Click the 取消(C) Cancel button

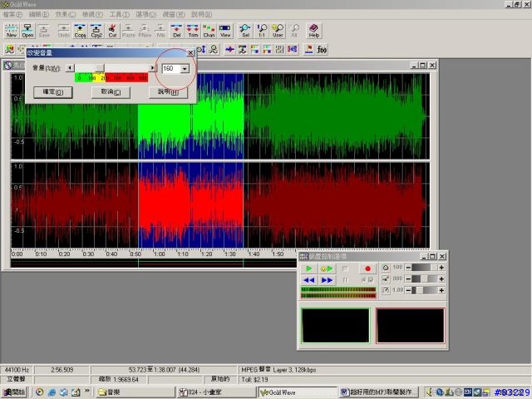pyautogui.click(x=111, y=92)
